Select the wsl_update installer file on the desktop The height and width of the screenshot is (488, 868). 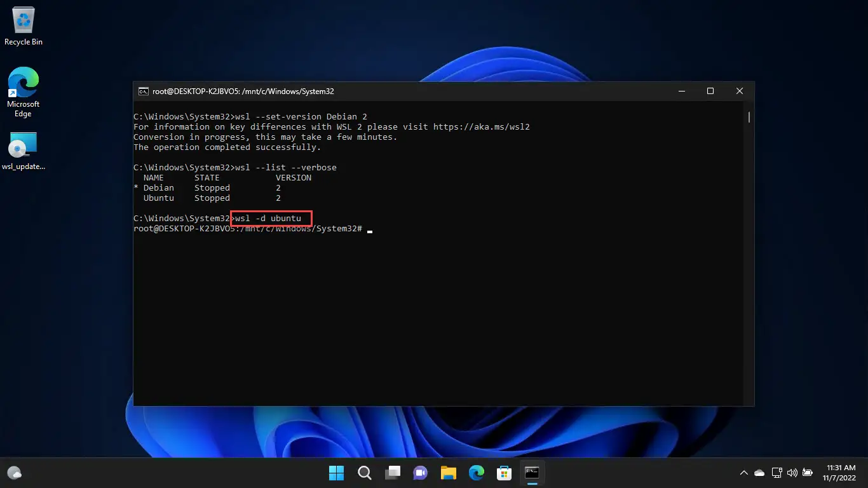pyautogui.click(x=23, y=152)
